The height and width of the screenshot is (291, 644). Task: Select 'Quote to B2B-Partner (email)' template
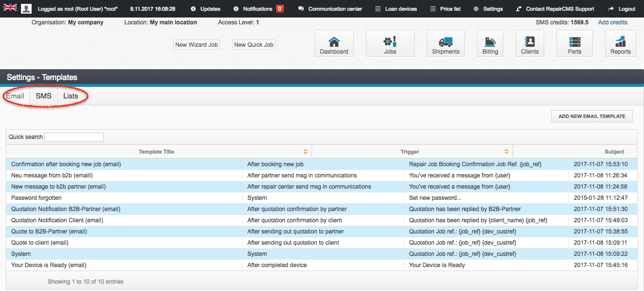tap(49, 232)
